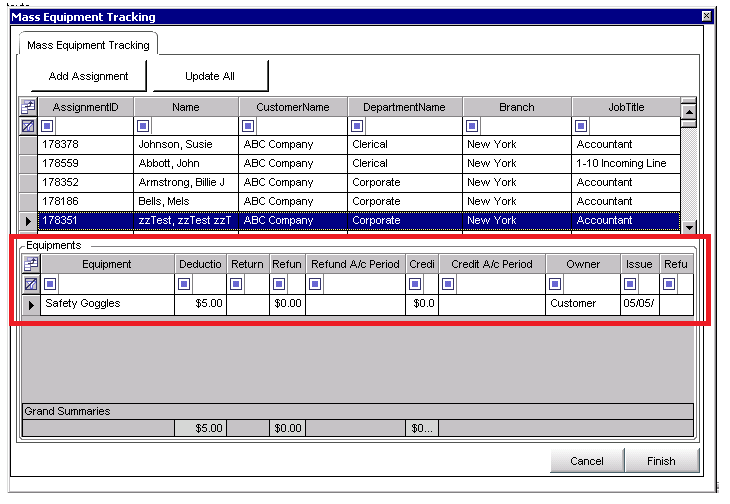Click the Owner column filter icon

click(x=555, y=284)
